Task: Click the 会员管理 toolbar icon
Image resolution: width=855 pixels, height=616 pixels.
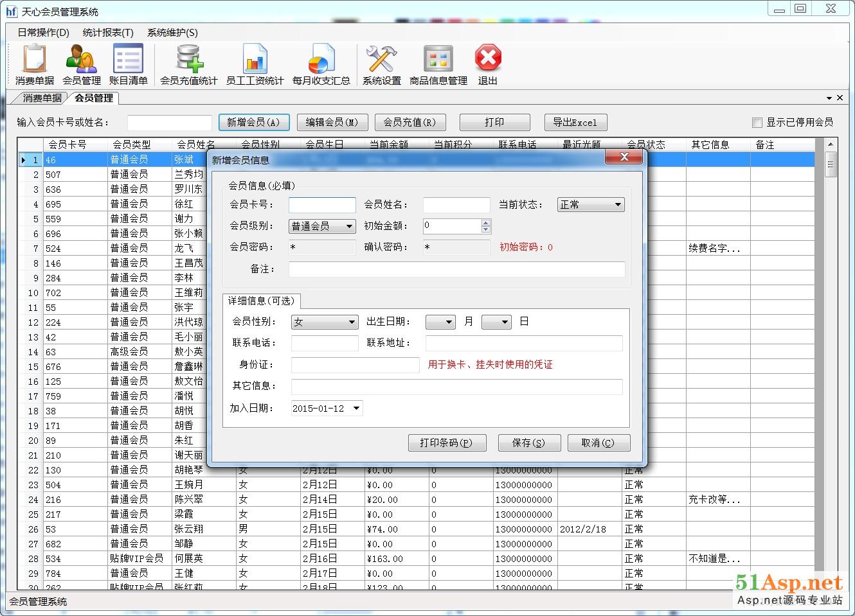Action: pos(81,59)
